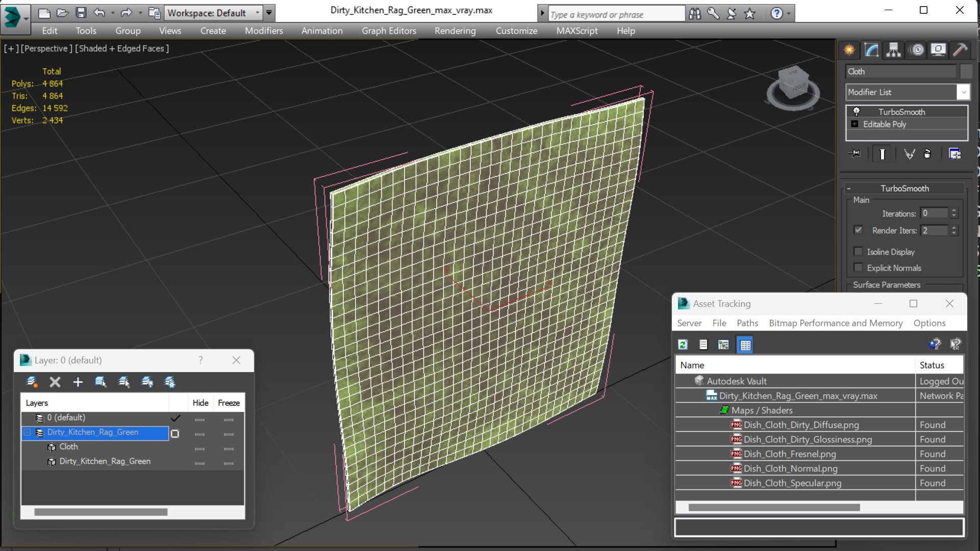The width and height of the screenshot is (980, 551).
Task: Select table view icon in Asset Tracking
Action: click(x=745, y=345)
